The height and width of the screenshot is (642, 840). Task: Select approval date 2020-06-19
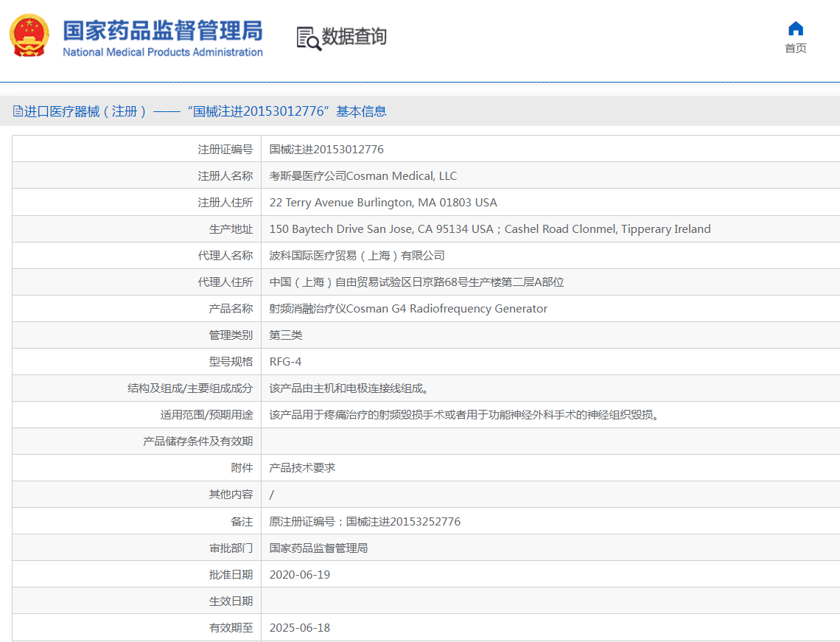(x=299, y=574)
